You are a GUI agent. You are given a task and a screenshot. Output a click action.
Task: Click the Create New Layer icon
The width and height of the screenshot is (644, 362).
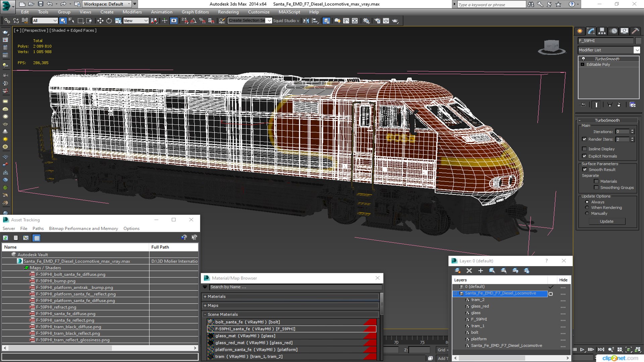pos(458,270)
